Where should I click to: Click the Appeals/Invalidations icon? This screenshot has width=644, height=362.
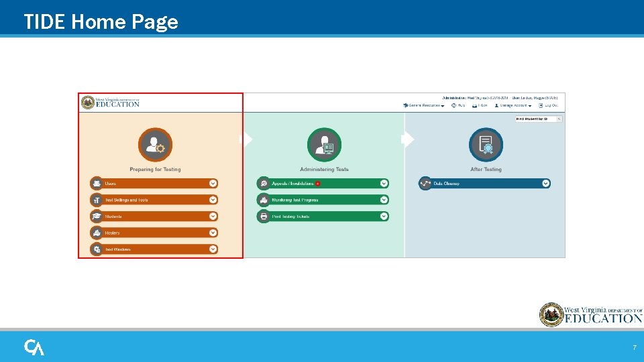point(263,184)
